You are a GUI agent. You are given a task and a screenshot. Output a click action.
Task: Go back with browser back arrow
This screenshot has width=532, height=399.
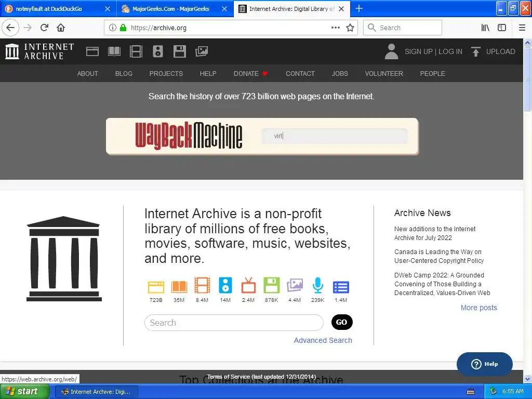point(10,28)
